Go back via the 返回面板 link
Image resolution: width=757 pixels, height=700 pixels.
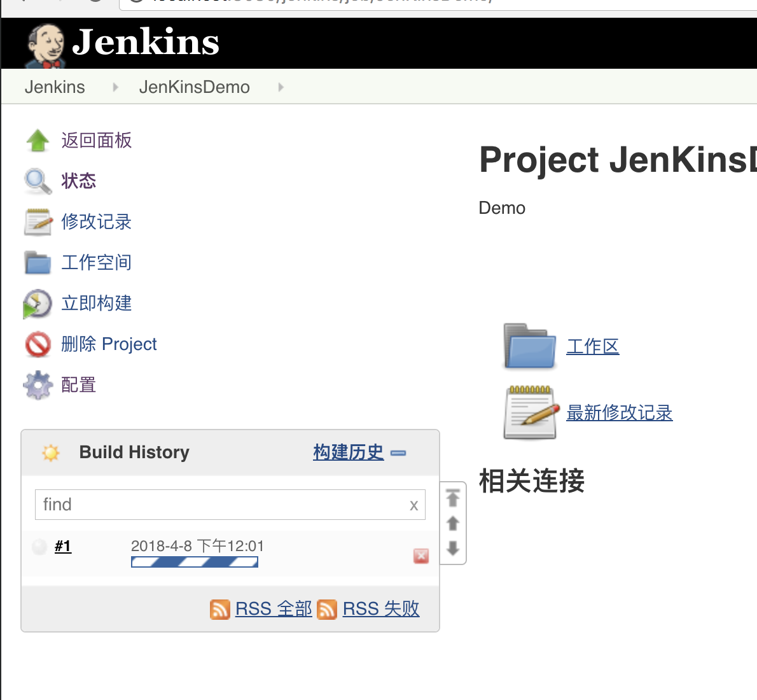click(x=96, y=141)
